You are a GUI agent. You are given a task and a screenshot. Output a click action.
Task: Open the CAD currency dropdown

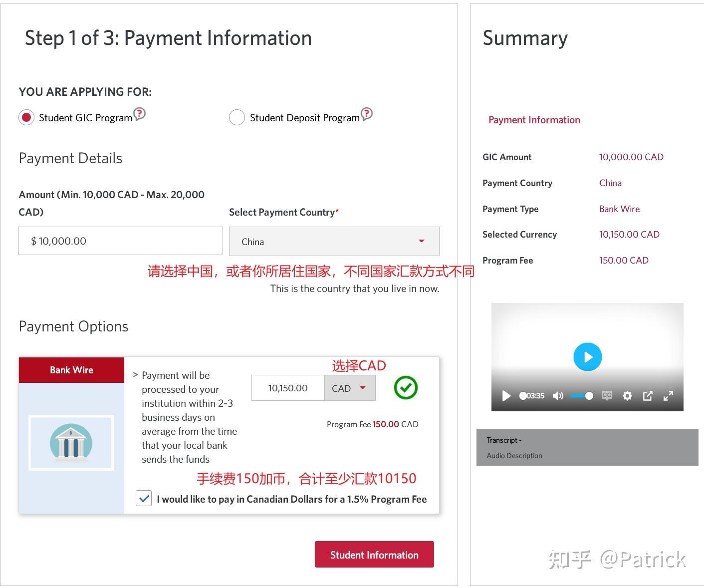[x=349, y=388]
